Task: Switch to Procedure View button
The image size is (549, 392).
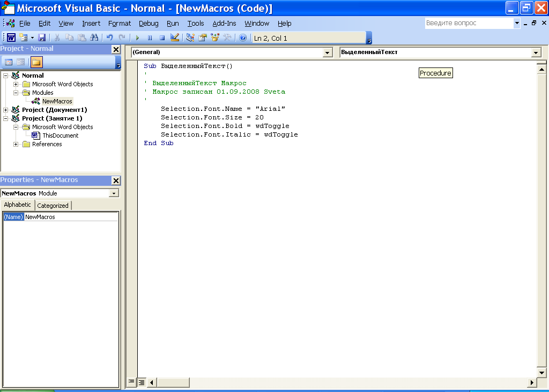Action: [131, 381]
